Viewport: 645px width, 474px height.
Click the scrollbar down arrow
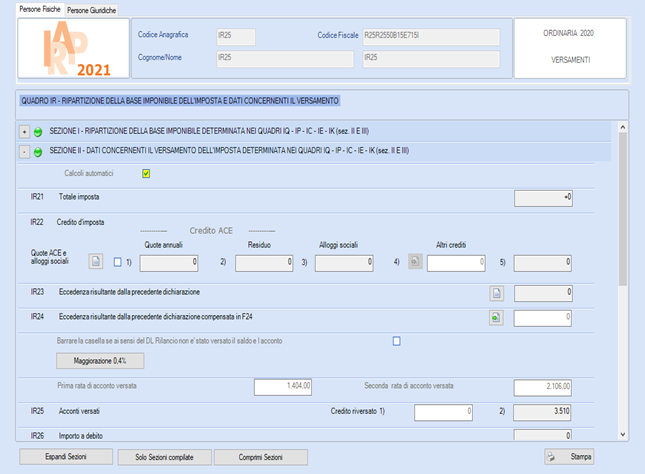coord(623,434)
